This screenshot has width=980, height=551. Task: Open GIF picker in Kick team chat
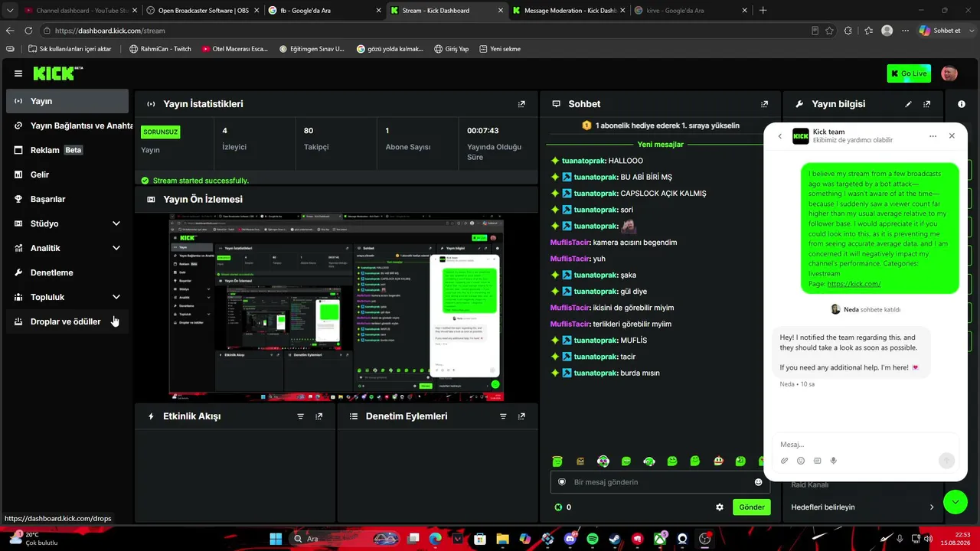click(817, 461)
